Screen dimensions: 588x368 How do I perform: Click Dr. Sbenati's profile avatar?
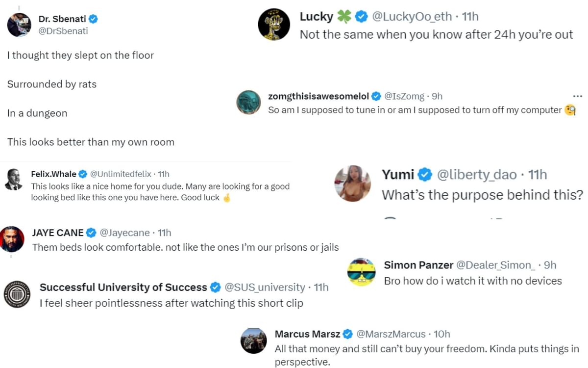pos(19,25)
